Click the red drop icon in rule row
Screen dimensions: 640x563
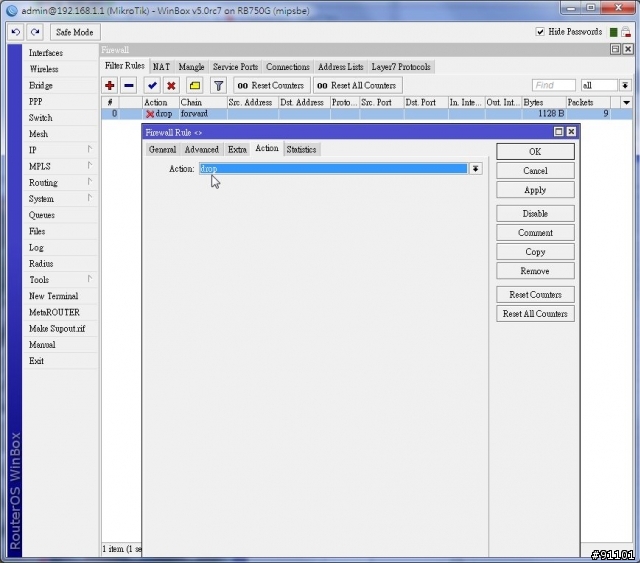pos(150,114)
